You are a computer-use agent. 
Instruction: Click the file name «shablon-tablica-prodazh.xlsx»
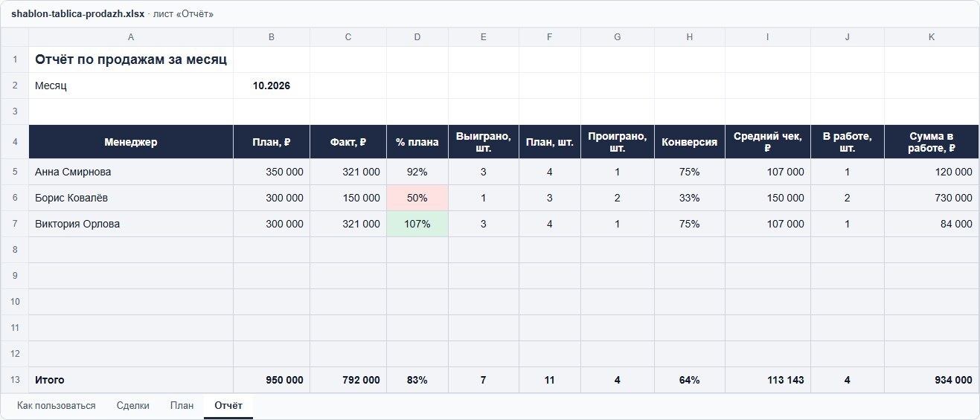[x=77, y=14]
